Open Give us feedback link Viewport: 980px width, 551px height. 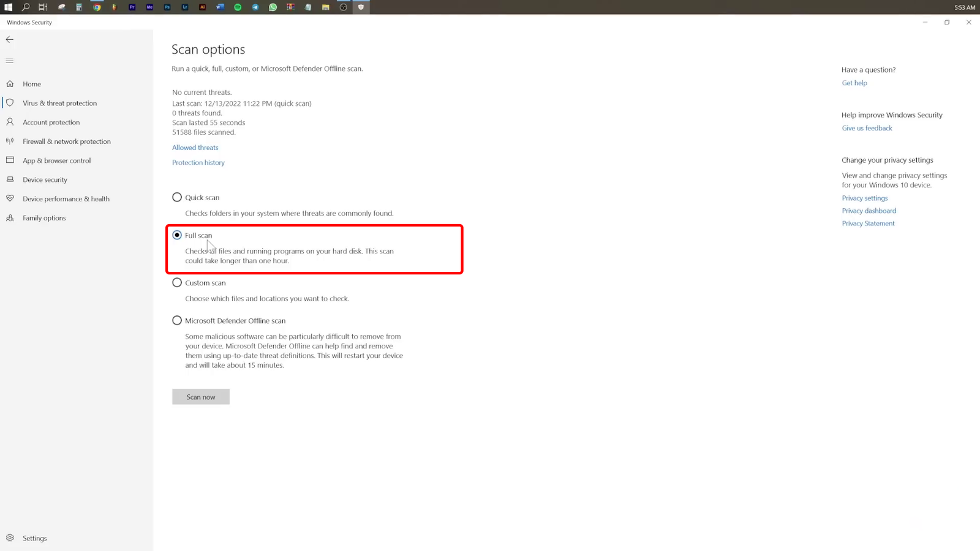click(867, 128)
